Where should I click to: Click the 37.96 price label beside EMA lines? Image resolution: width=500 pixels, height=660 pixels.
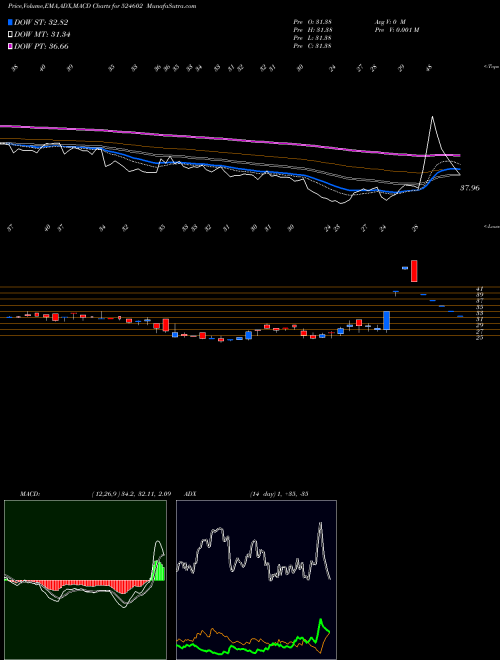click(x=469, y=188)
